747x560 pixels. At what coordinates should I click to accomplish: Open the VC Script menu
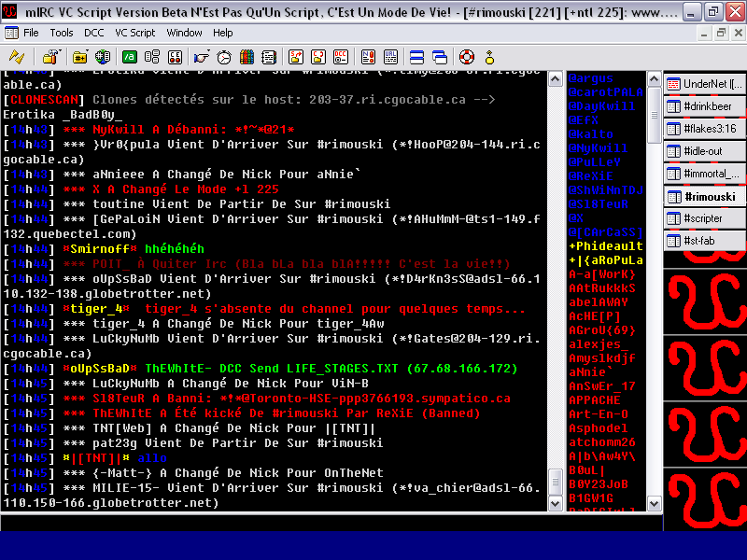pyautogui.click(x=135, y=33)
